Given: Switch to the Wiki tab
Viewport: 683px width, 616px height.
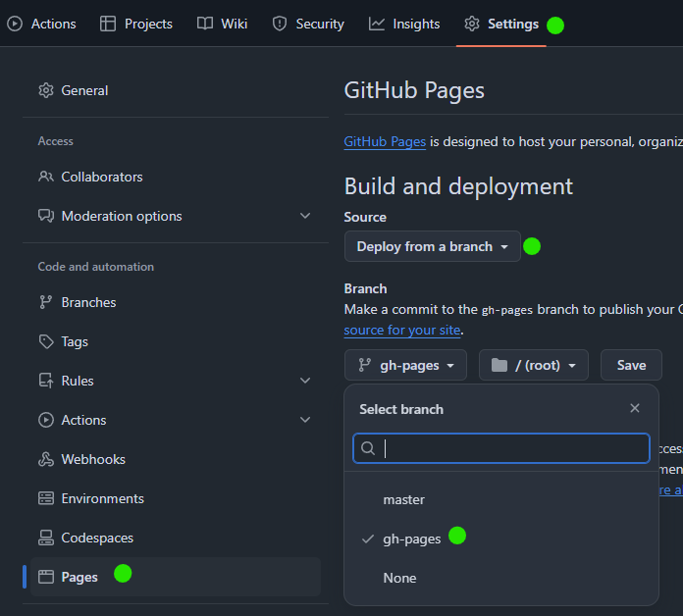Looking at the screenshot, I should coord(222,24).
